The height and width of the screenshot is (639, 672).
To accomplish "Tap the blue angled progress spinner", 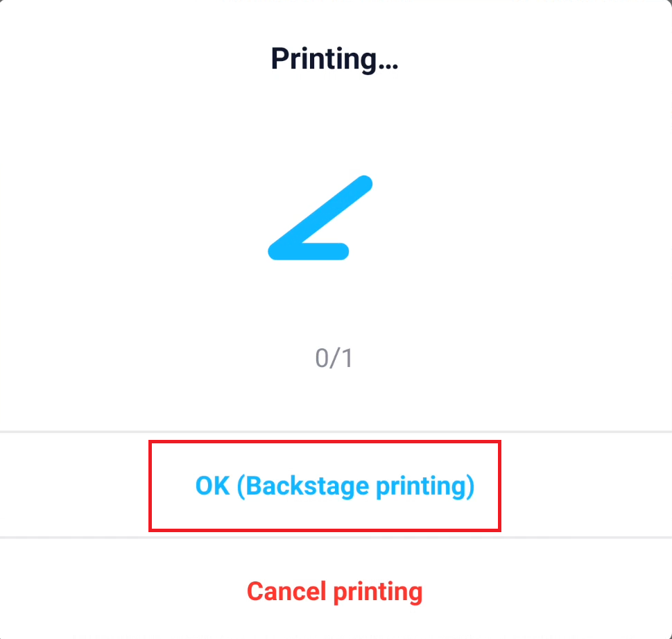I will point(320,219).
